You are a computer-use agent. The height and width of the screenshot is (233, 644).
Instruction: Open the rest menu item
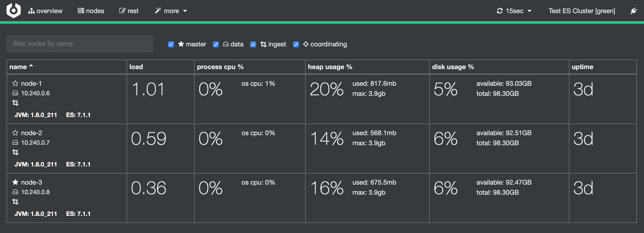tap(129, 11)
